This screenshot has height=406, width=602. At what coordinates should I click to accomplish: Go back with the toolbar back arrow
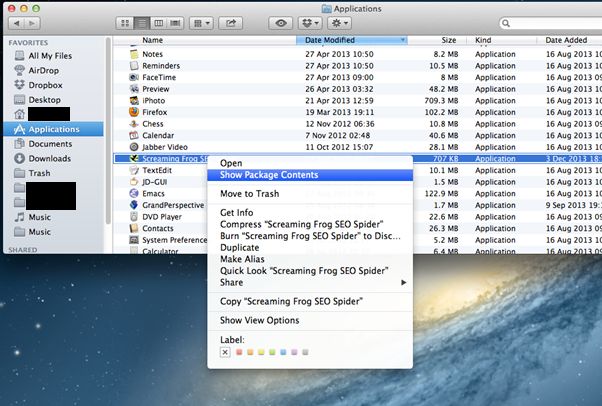coord(17,23)
